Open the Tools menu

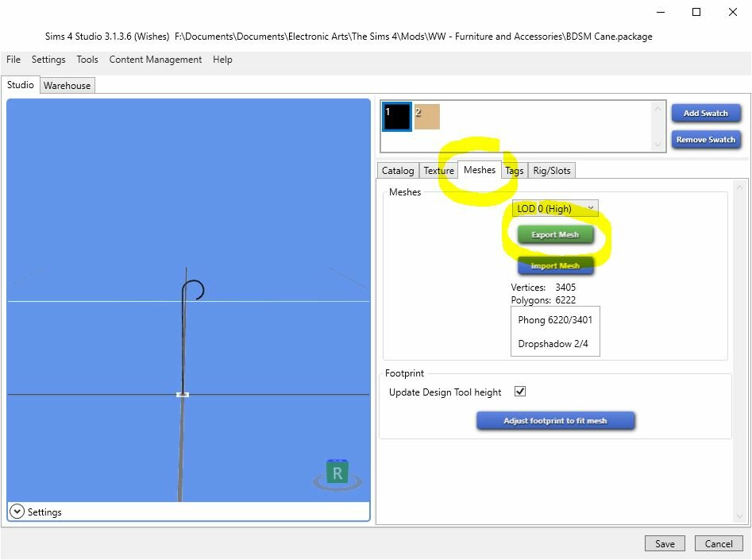click(x=87, y=60)
